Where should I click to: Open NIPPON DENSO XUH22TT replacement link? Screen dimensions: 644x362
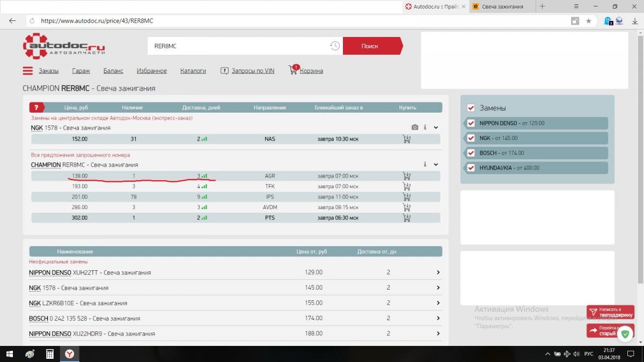click(90, 272)
